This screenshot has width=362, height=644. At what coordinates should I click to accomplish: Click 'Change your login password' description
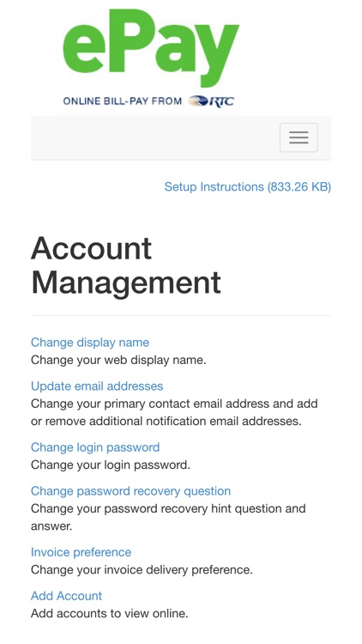(111, 465)
